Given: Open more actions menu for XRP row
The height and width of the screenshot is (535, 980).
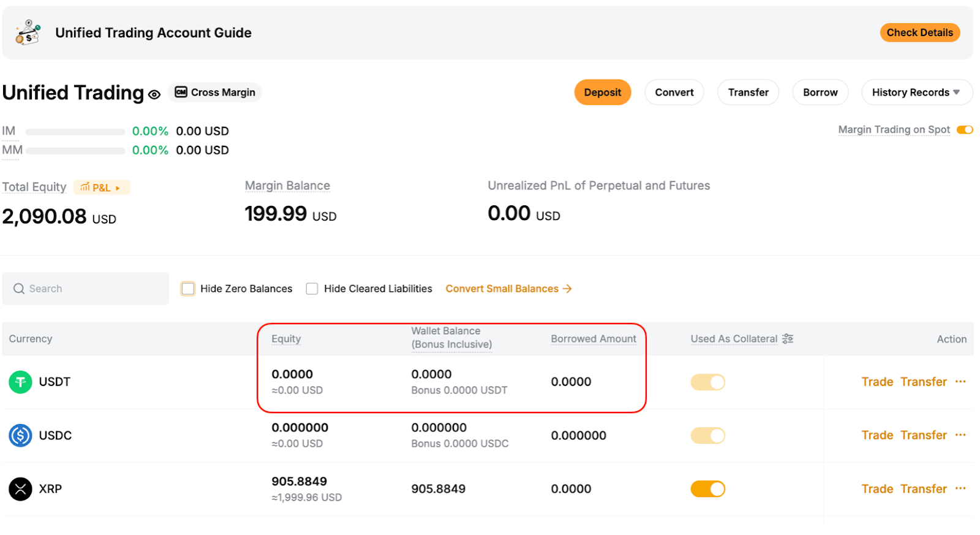Looking at the screenshot, I should click(960, 488).
